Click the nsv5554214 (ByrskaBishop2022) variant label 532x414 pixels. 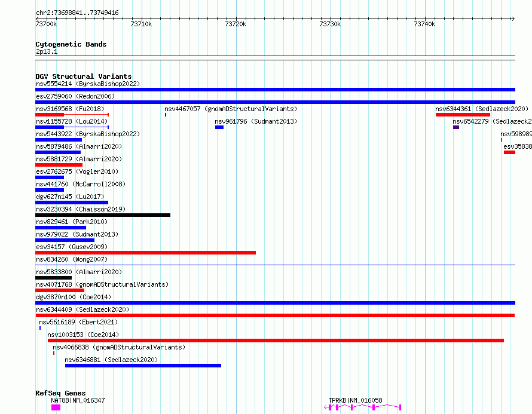88,84
